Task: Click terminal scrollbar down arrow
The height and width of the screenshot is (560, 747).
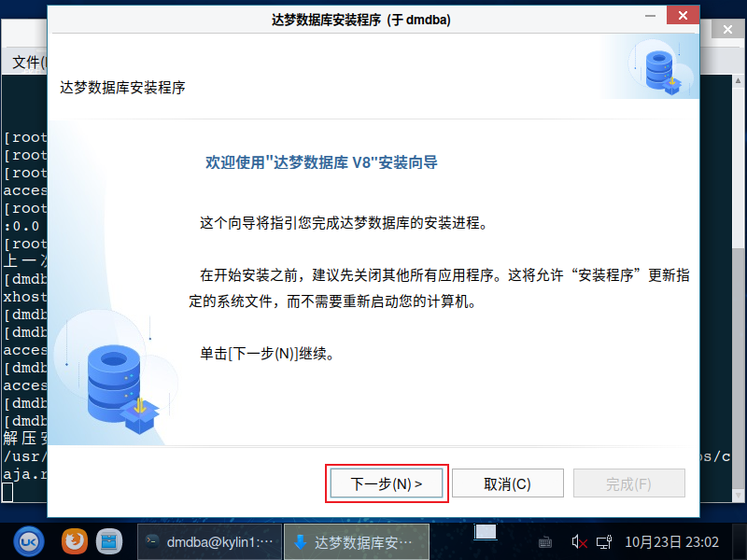Action: [x=738, y=496]
